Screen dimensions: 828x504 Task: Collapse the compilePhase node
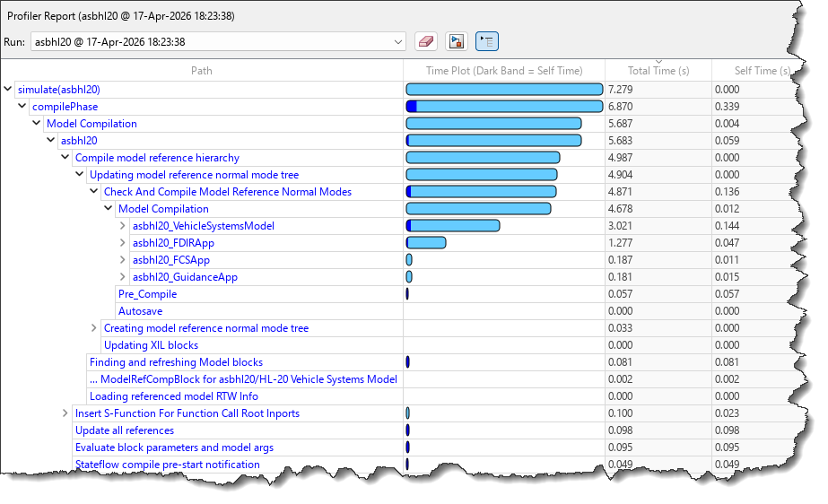pyautogui.click(x=22, y=106)
